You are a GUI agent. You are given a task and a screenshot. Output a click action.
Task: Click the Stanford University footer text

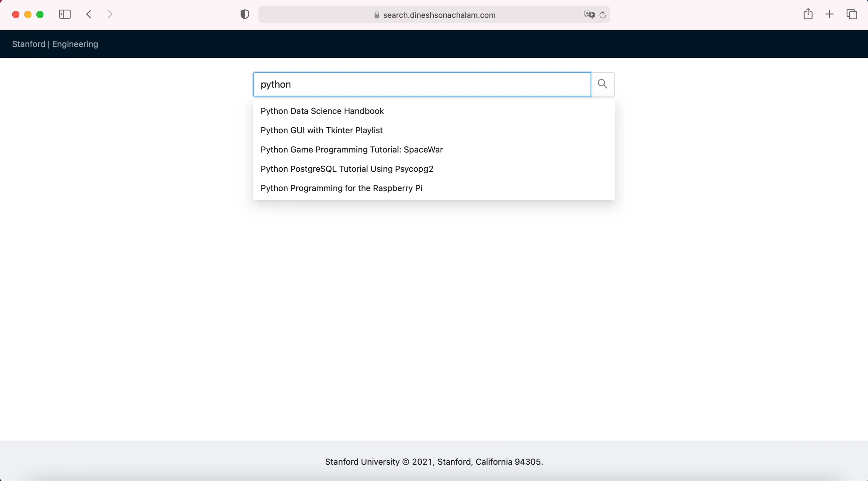(434, 462)
